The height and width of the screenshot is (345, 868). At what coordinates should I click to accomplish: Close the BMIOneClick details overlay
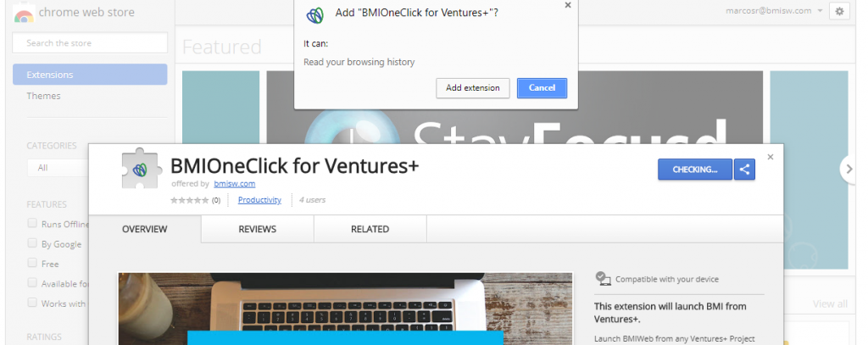(x=770, y=158)
